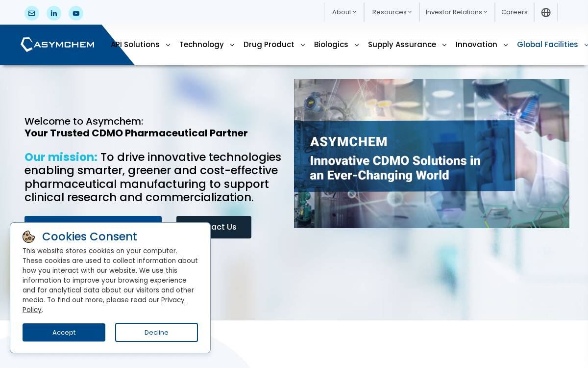Open the Biologics menu
Screen dimensions: 588x368
331,45
